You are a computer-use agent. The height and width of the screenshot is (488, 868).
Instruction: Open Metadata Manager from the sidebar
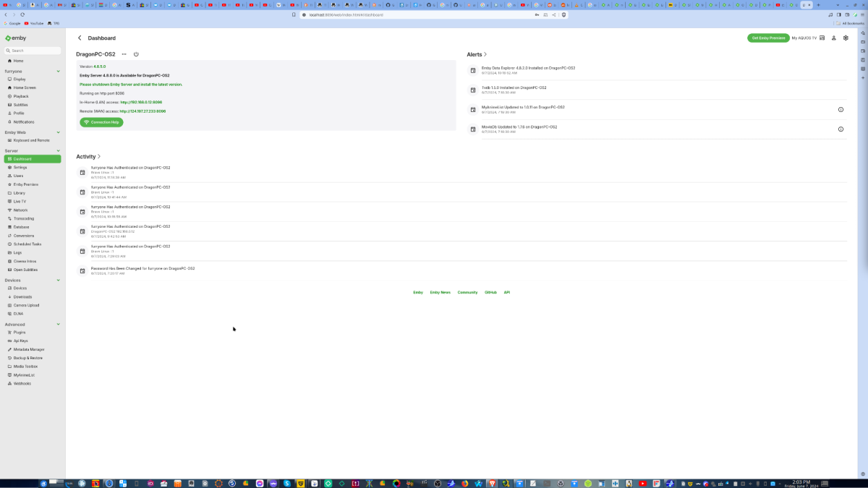(27, 349)
